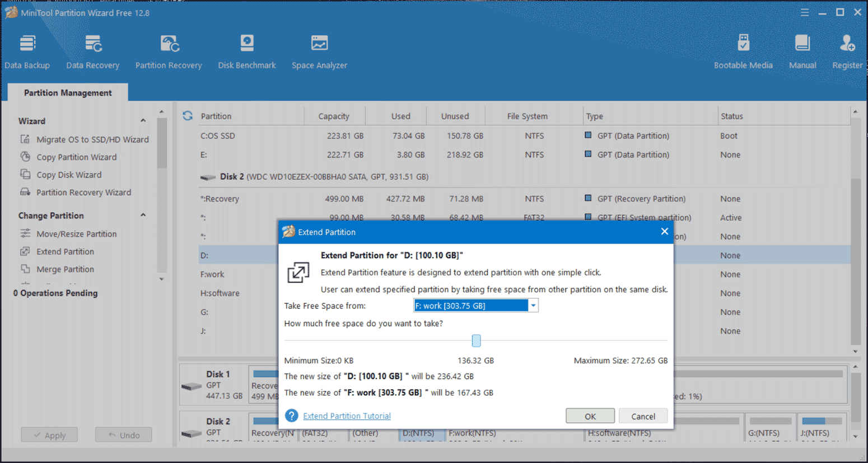
Task: Click the free space slider handle
Action: tap(476, 340)
